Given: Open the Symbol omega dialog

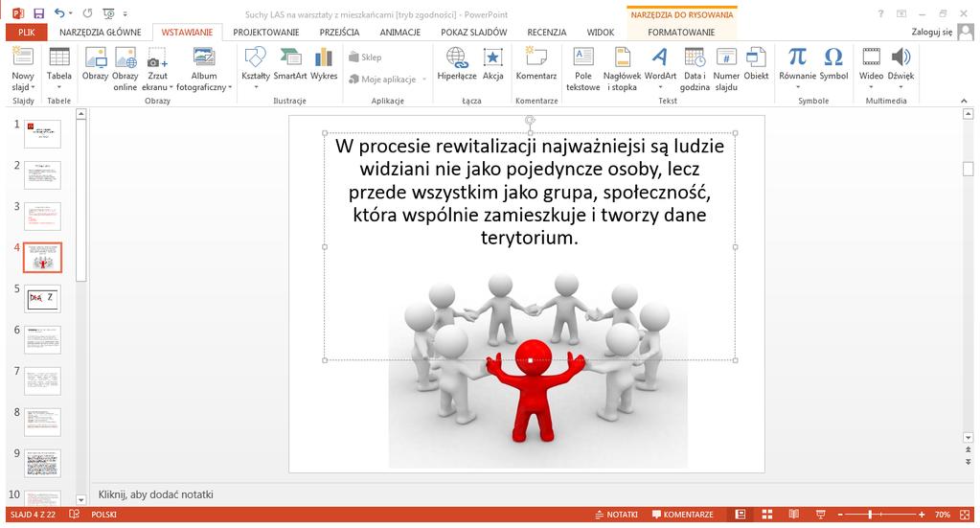Looking at the screenshot, I should tap(833, 64).
